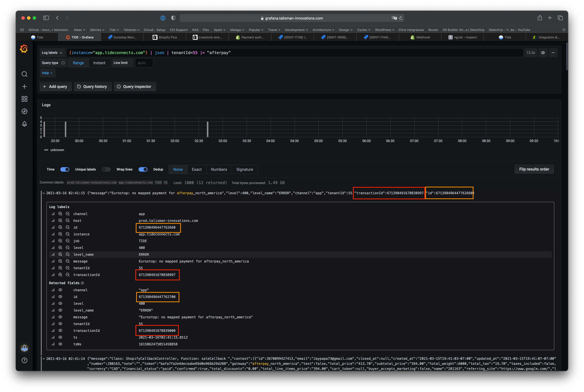Screen dimensions: 584x392
Task: Click the user avatar in sidebar
Action: click(24, 348)
